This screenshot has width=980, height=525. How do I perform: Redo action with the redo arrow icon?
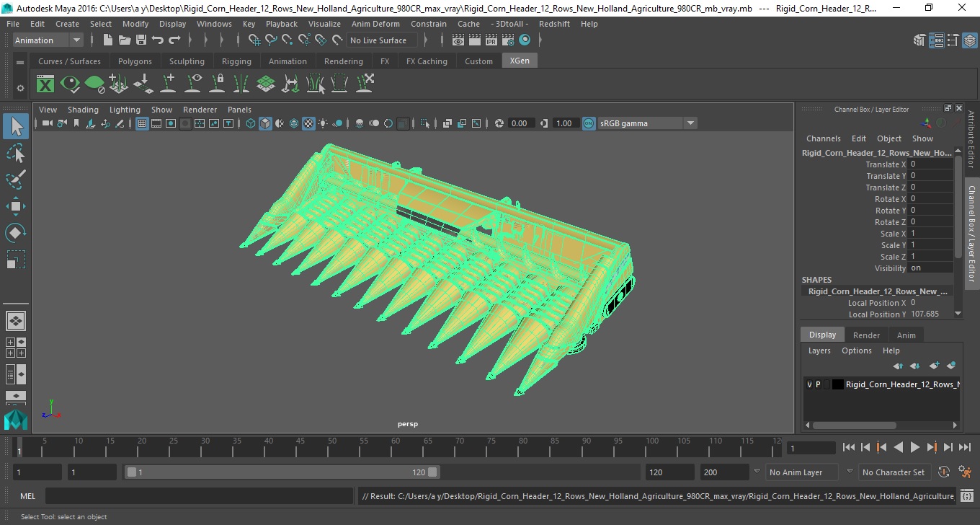174,40
